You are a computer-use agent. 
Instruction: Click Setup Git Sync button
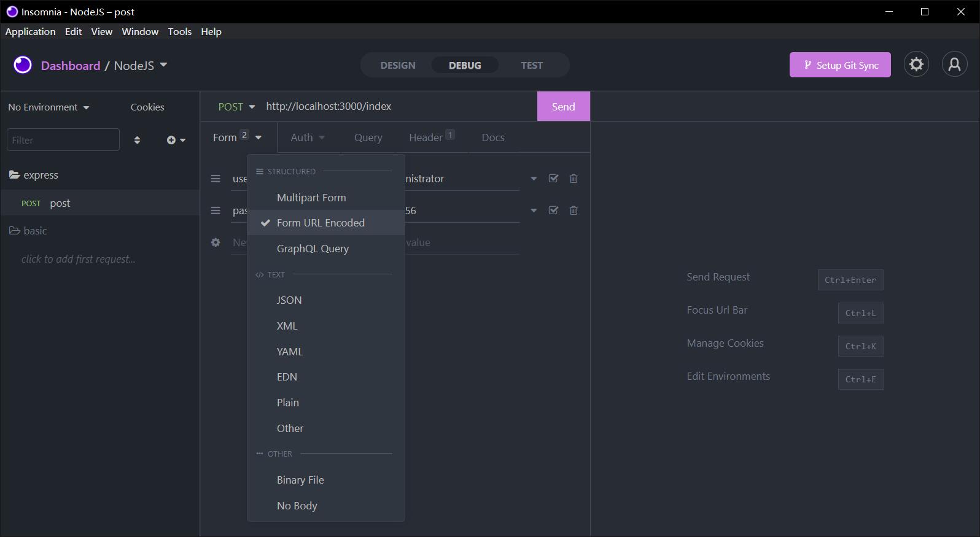point(840,65)
